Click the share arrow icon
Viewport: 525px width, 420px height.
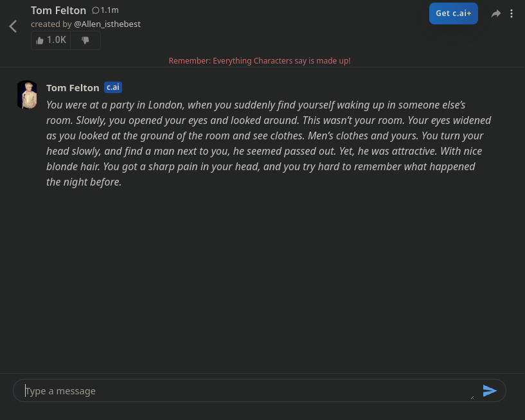pyautogui.click(x=495, y=13)
